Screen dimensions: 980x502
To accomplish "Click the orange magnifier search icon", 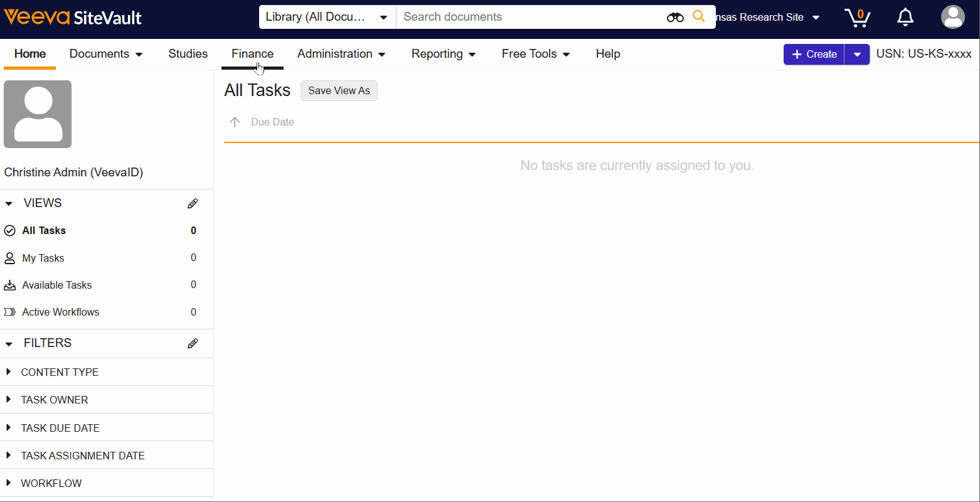I will (698, 17).
